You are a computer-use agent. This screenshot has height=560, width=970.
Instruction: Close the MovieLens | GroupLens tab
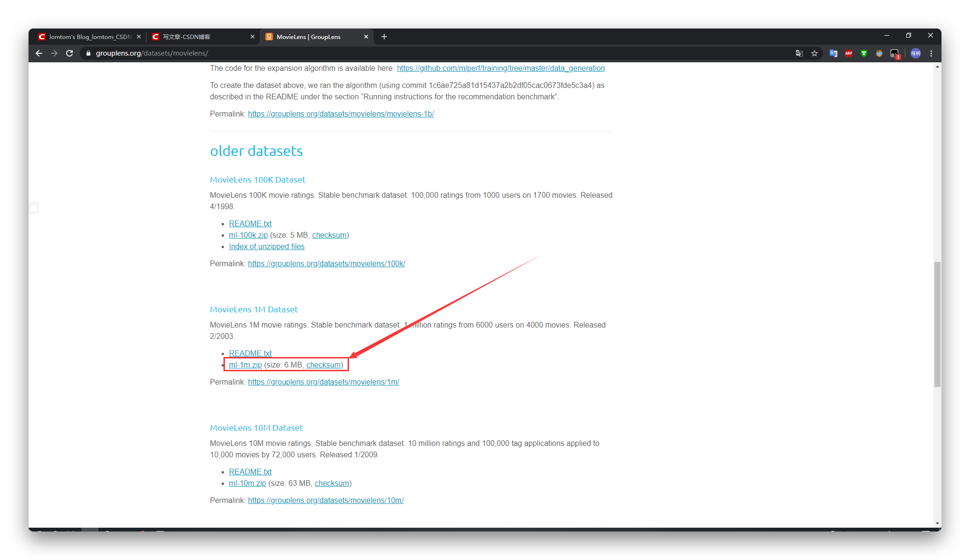[x=366, y=37]
